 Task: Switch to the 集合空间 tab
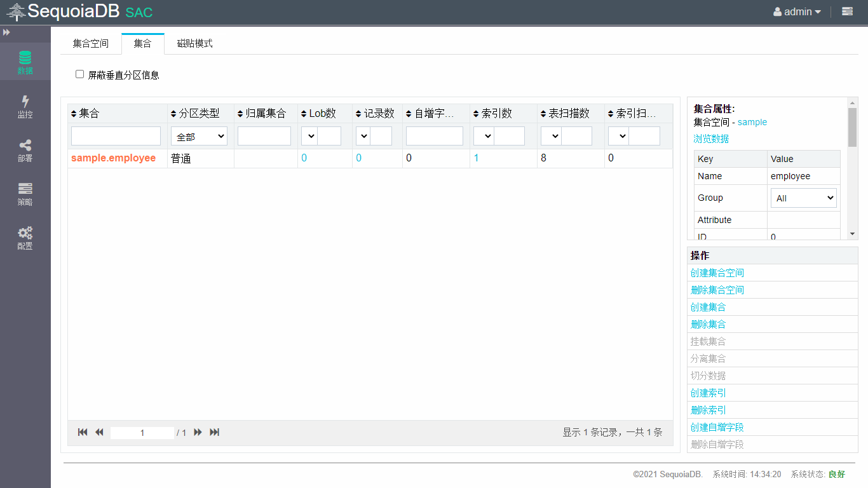[90, 43]
